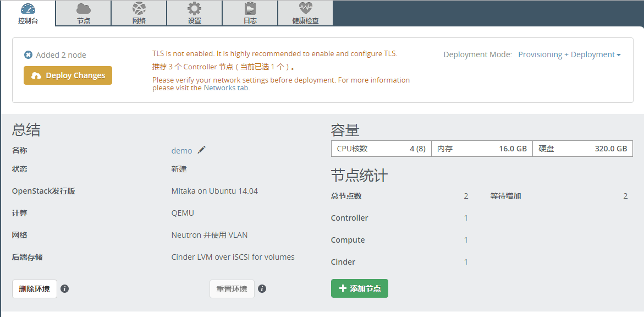Screen dimensions: 644x317
Task: Click the 内存 16.0 GB cell
Action: 482,149
